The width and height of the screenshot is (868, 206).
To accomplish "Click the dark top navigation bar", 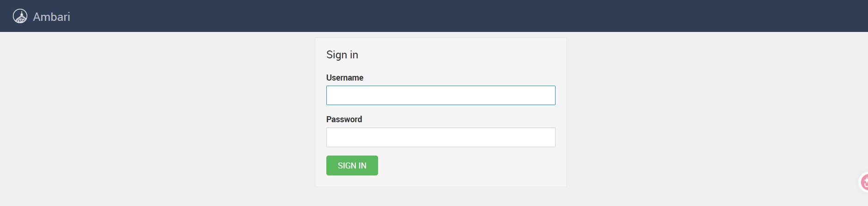I will [x=462, y=16].
